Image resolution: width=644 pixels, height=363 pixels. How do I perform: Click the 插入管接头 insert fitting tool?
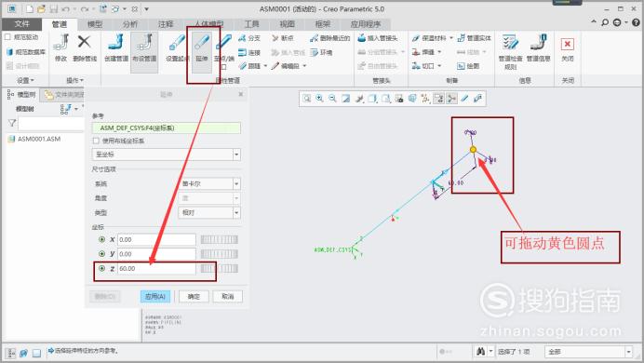click(x=378, y=38)
